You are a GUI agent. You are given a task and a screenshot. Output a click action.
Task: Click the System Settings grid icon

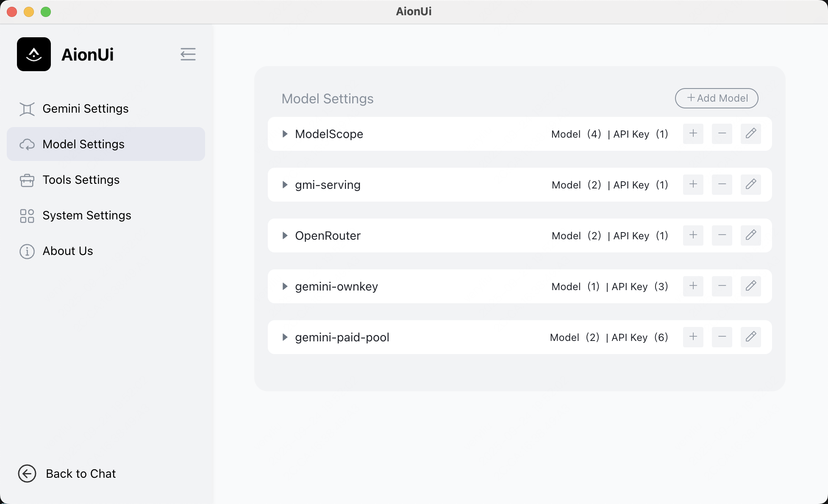(27, 216)
